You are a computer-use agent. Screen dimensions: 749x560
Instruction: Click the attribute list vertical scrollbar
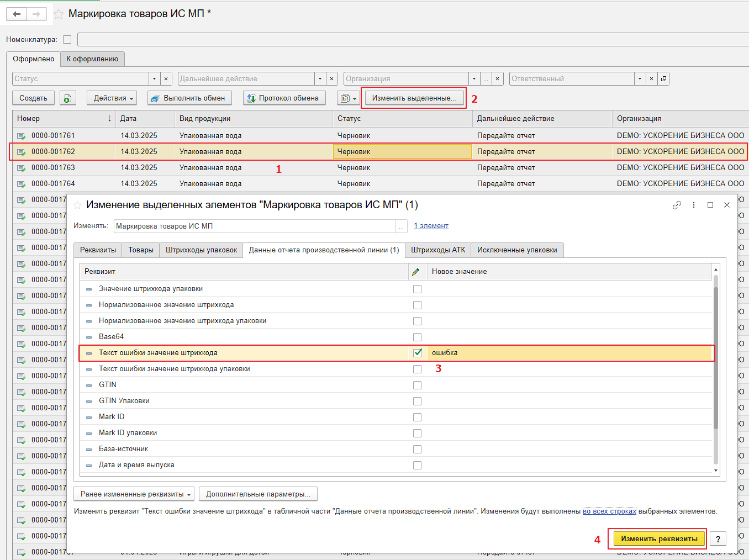[x=716, y=353]
